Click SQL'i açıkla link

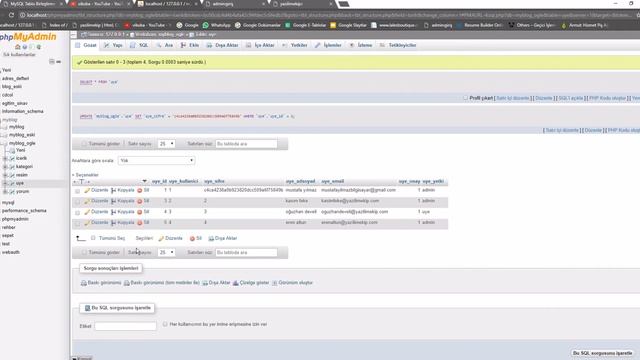pos(571,98)
